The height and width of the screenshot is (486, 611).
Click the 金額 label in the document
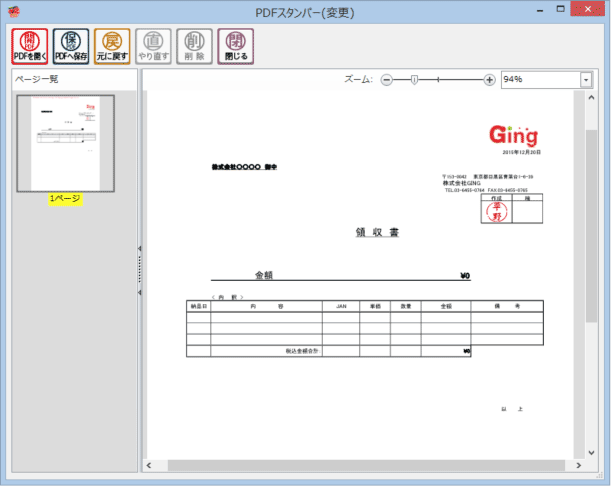pos(264,275)
